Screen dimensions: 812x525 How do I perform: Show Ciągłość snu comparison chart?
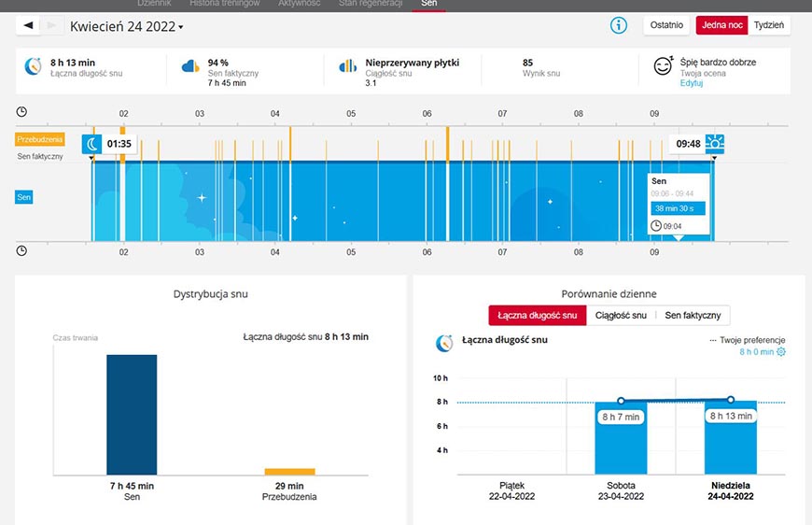click(621, 315)
